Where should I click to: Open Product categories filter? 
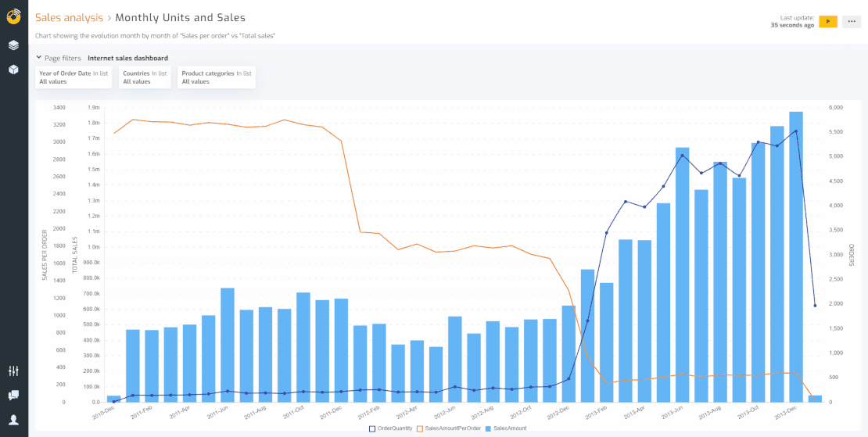click(x=217, y=77)
